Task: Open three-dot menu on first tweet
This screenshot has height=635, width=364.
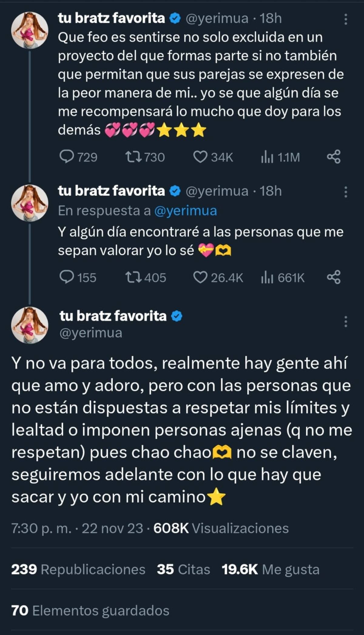Action: click(x=345, y=19)
